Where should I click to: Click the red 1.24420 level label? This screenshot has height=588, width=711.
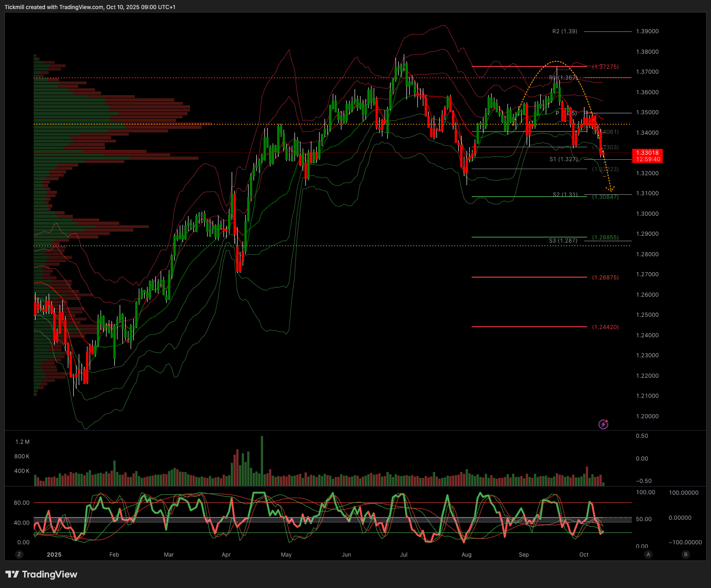pyautogui.click(x=605, y=327)
